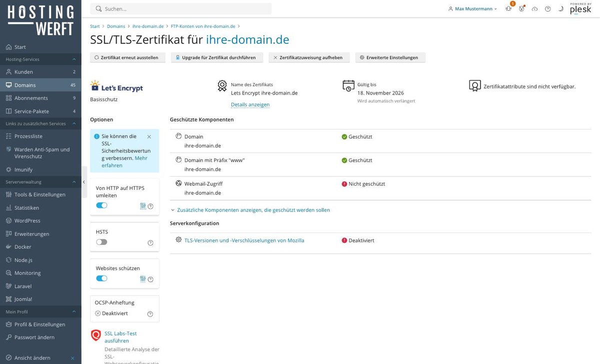Viewport: 600px width, 364px height.
Task: Click the Plesk logo
Action: coord(580,8)
